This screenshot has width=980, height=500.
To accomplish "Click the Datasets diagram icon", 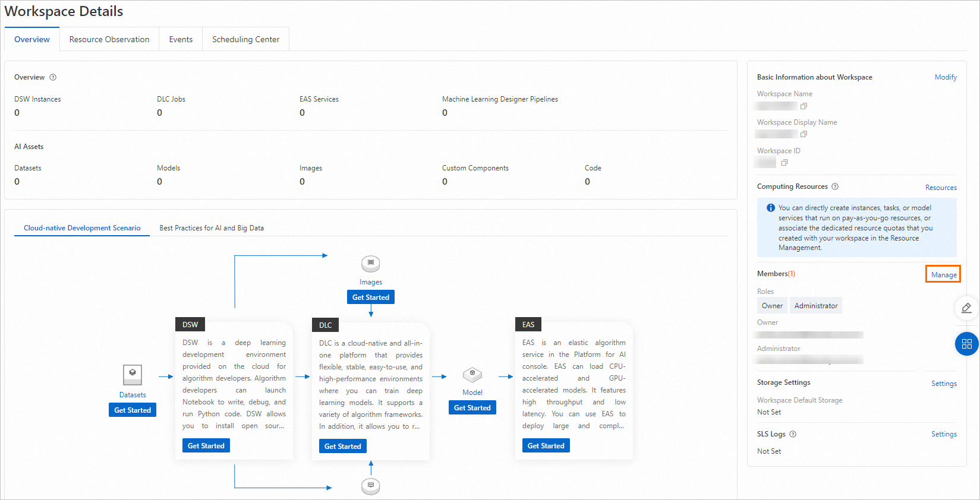I will 133,375.
